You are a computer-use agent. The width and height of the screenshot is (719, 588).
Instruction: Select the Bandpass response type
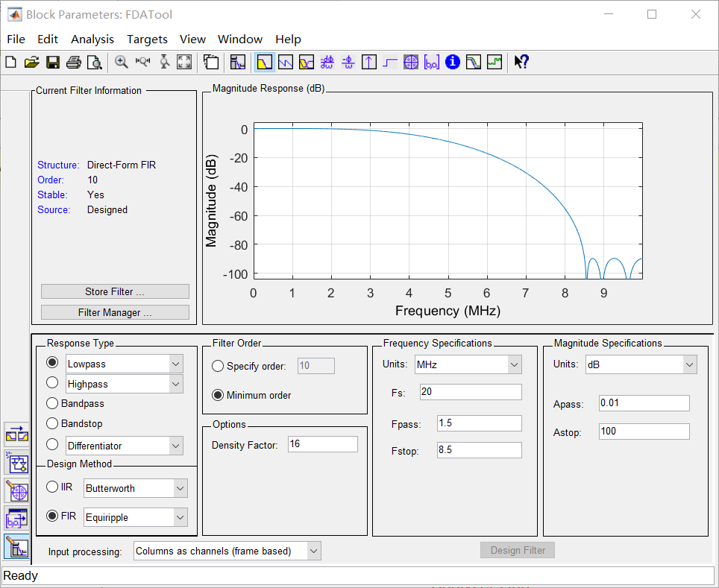[52, 403]
